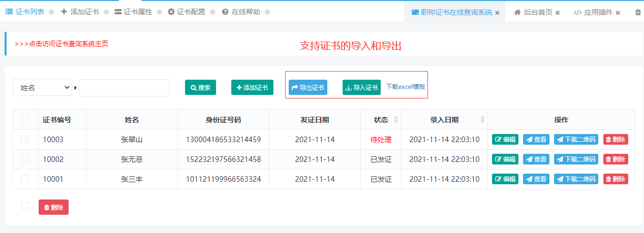644x233 pixels.
Task: Close the 后台首页 tab
Action: [558, 13]
